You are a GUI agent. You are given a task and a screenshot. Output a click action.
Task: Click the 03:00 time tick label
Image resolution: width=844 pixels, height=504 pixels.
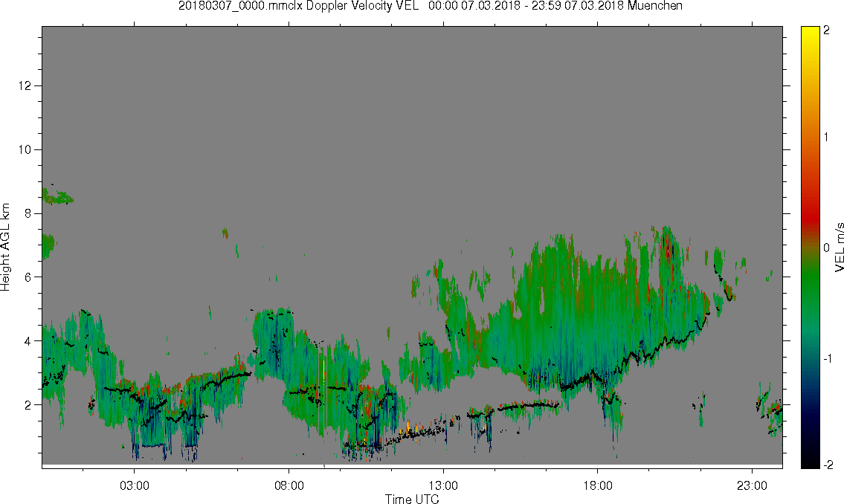[x=135, y=485]
